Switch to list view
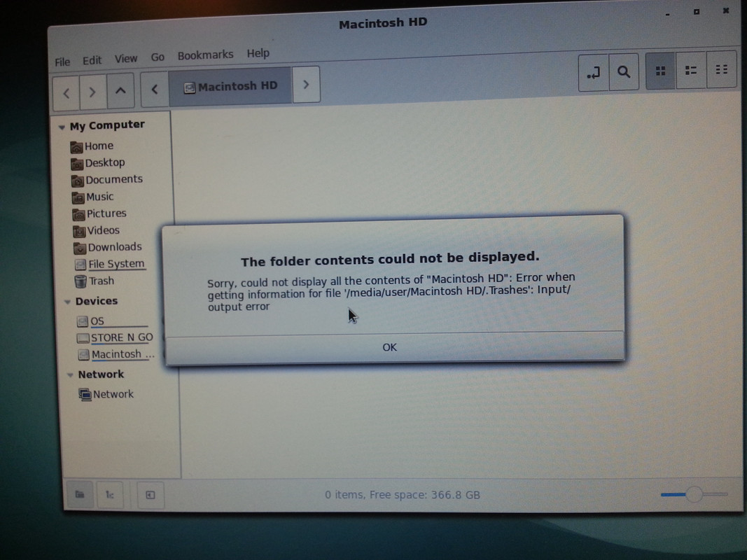 click(x=691, y=71)
